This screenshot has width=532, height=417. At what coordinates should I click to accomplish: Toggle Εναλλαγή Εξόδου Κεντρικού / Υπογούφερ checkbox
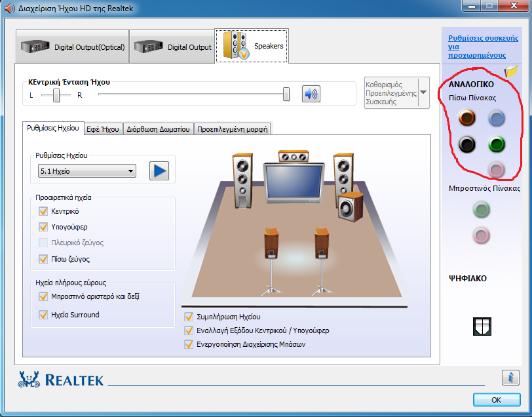(x=189, y=330)
